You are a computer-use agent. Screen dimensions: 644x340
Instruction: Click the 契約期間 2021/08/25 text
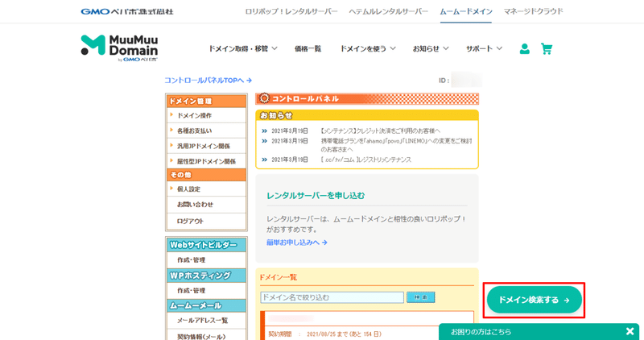(326, 334)
